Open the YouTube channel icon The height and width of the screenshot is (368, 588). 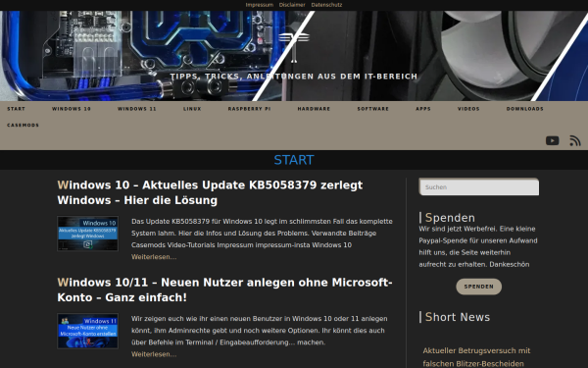[552, 140]
